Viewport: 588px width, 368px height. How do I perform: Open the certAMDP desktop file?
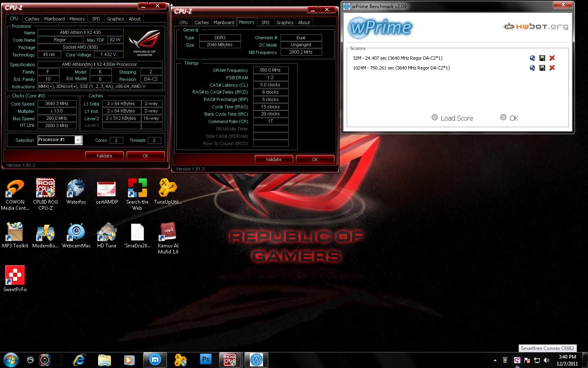pyautogui.click(x=107, y=192)
